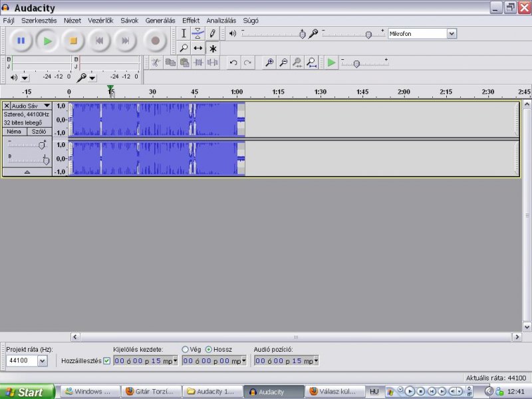This screenshot has width=532, height=399.
Task: Start recording with the Record button
Action: coord(156,41)
